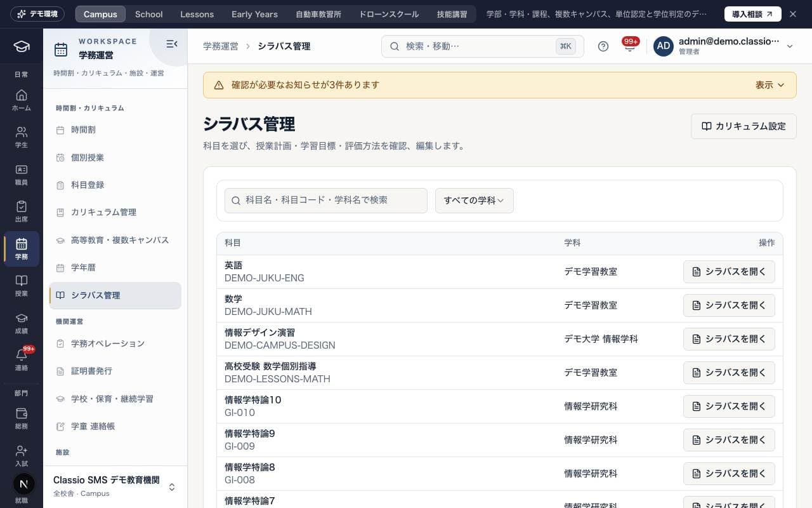
Task: Open the ホーム home icon in rail
Action: pos(22,100)
